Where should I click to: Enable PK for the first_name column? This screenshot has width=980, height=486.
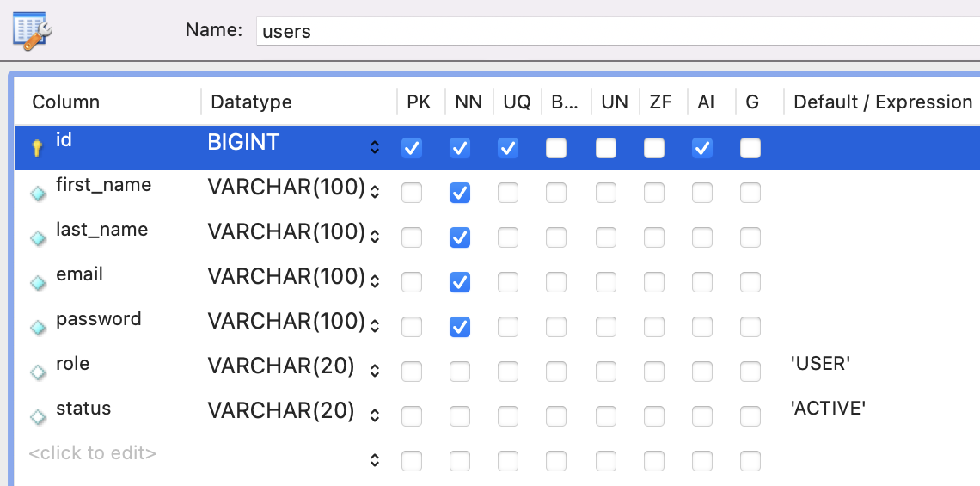pos(411,193)
